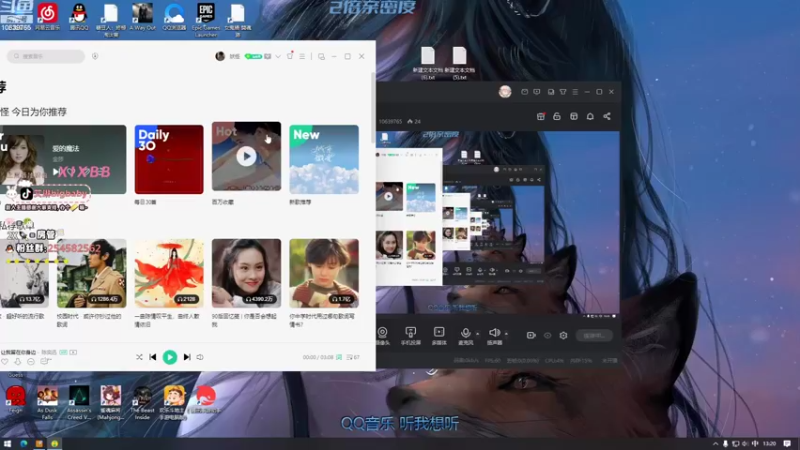The width and height of the screenshot is (800, 450).
Task: Skip to previous track
Action: coord(153,357)
